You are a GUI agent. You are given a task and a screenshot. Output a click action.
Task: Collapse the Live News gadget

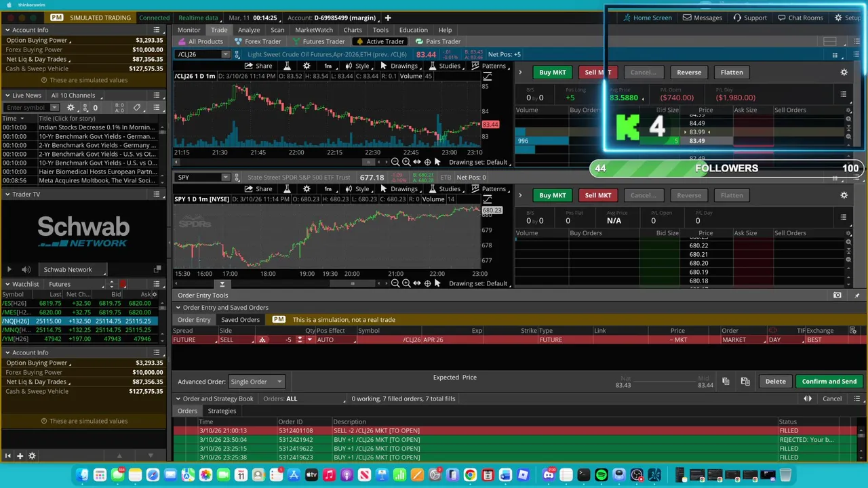pyautogui.click(x=7, y=96)
